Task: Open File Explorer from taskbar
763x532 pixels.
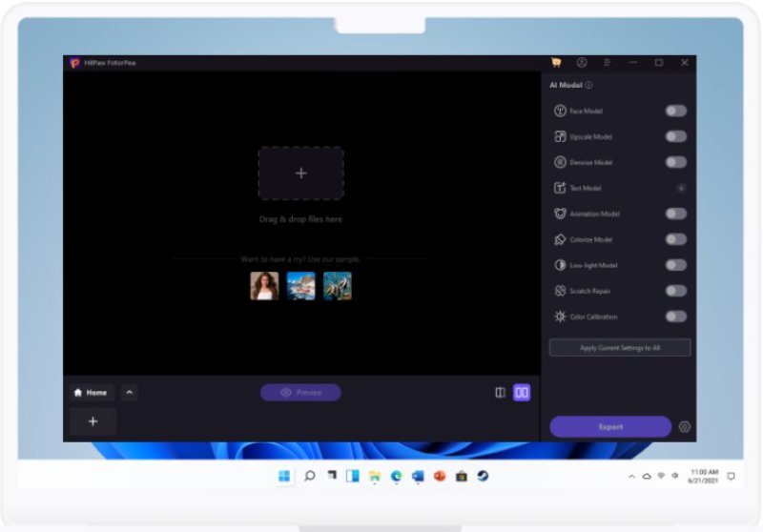Action: [x=375, y=476]
